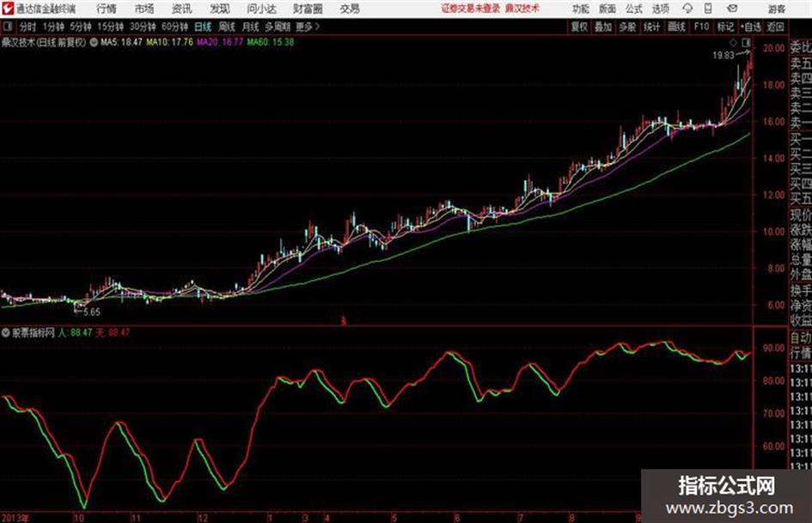Open F10 company information
The image size is (812, 523).
tap(701, 27)
